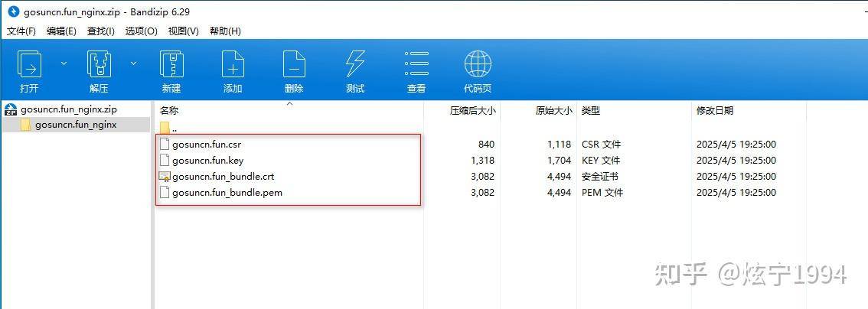The image size is (868, 309).
Task: Click the date cell of gosuncn.fun_bundle.pem row
Action: tap(736, 193)
